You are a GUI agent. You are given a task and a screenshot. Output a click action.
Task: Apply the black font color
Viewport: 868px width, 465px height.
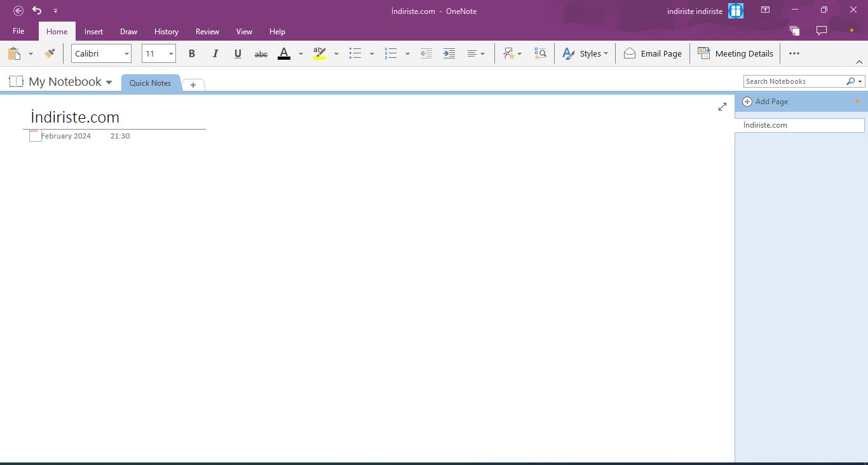[284, 54]
